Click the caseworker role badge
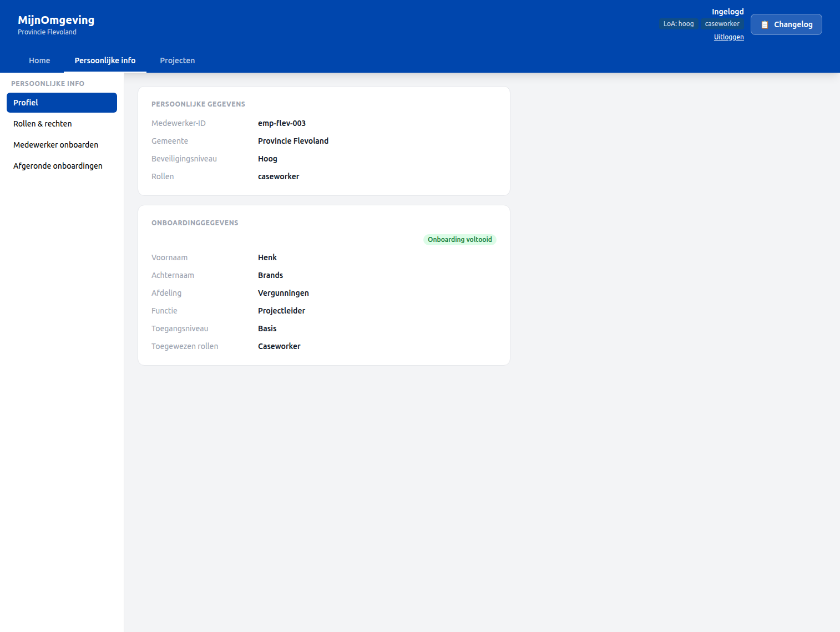 point(722,23)
